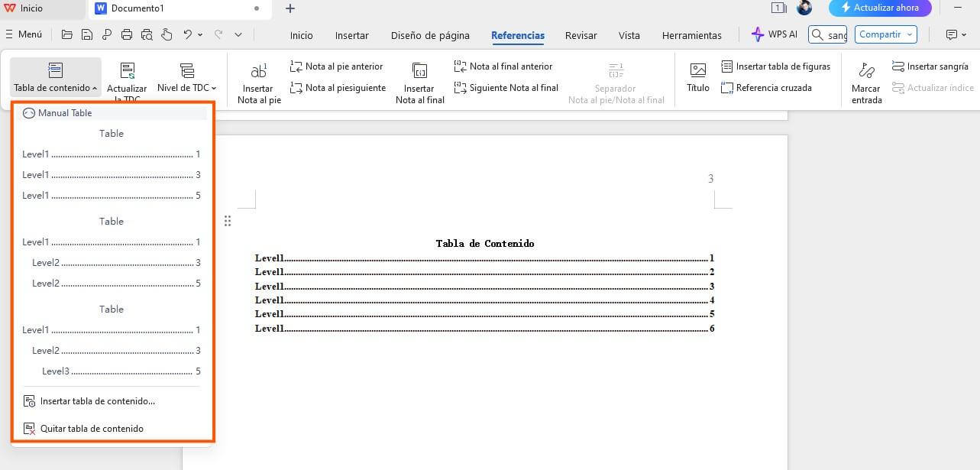The height and width of the screenshot is (470, 980).
Task: Open the WPS AI assistant
Action: click(x=772, y=34)
